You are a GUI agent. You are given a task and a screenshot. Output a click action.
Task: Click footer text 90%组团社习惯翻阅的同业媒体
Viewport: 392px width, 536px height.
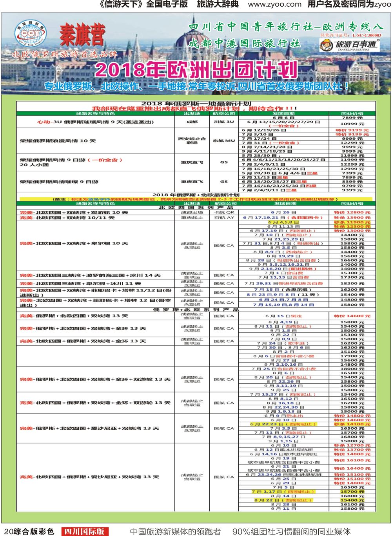(291, 531)
